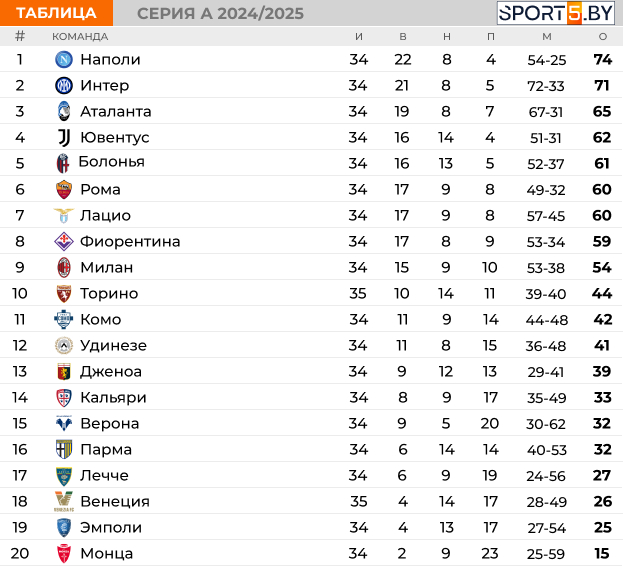Sort table by О points column

pyautogui.click(x=603, y=37)
